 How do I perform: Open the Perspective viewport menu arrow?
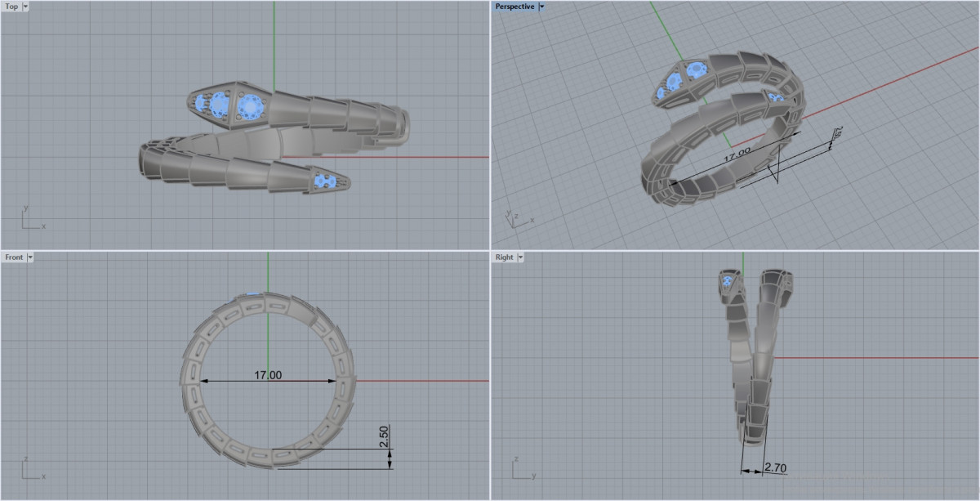tap(542, 7)
